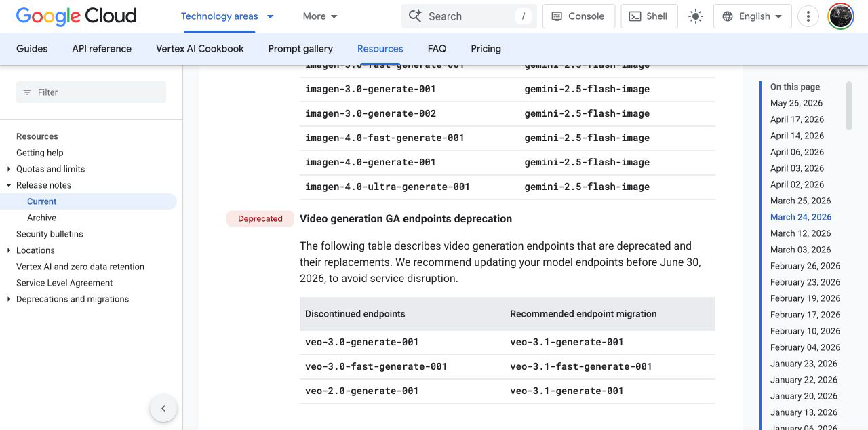Screen dimensions: 868x430
Task: Jump to January 13, 2026 notes
Action: click(804, 412)
